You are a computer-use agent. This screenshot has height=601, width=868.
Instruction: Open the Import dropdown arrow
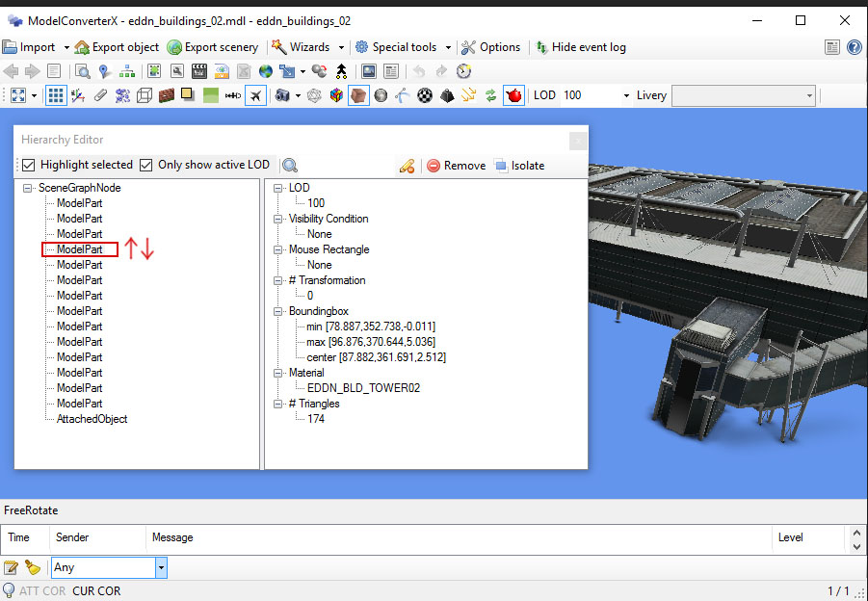pos(66,47)
